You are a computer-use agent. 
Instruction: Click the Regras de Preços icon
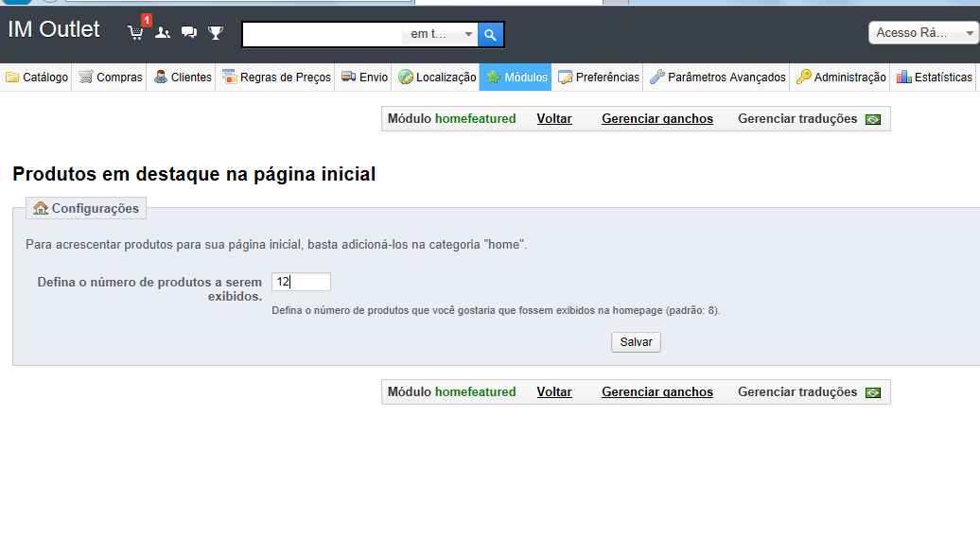click(229, 77)
